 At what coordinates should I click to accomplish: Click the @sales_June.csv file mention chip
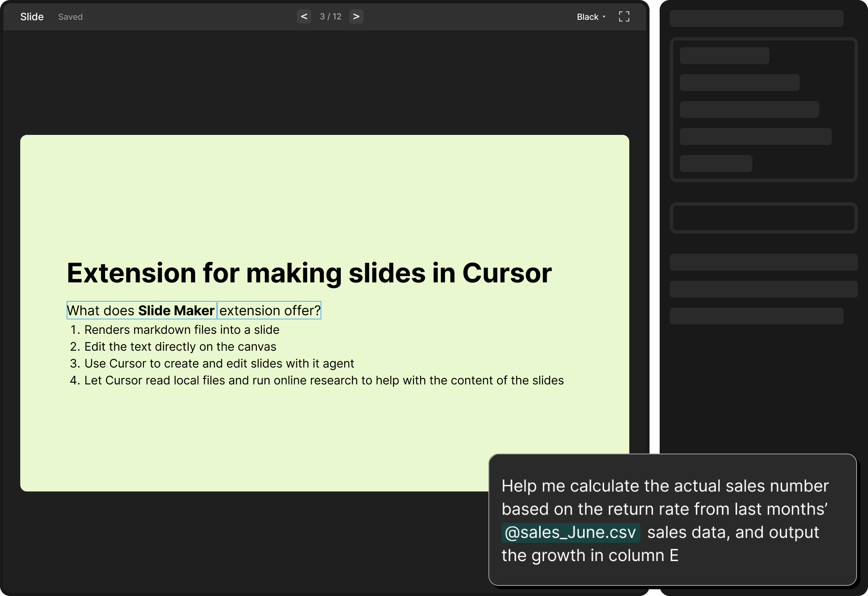571,532
